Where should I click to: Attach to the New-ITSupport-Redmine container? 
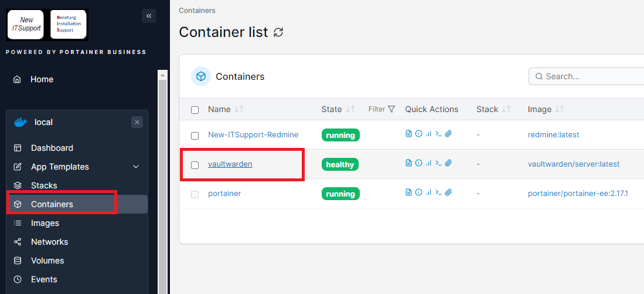pyautogui.click(x=448, y=134)
